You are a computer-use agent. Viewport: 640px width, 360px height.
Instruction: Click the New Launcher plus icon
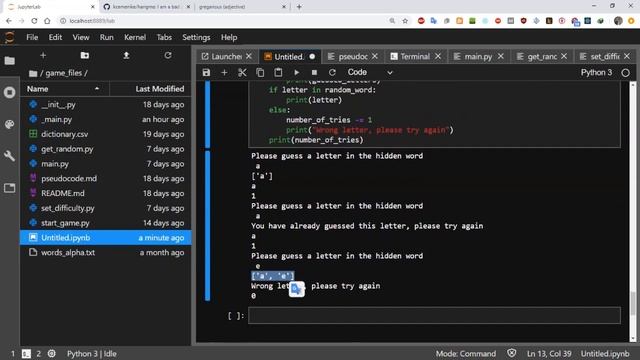pos(43,55)
